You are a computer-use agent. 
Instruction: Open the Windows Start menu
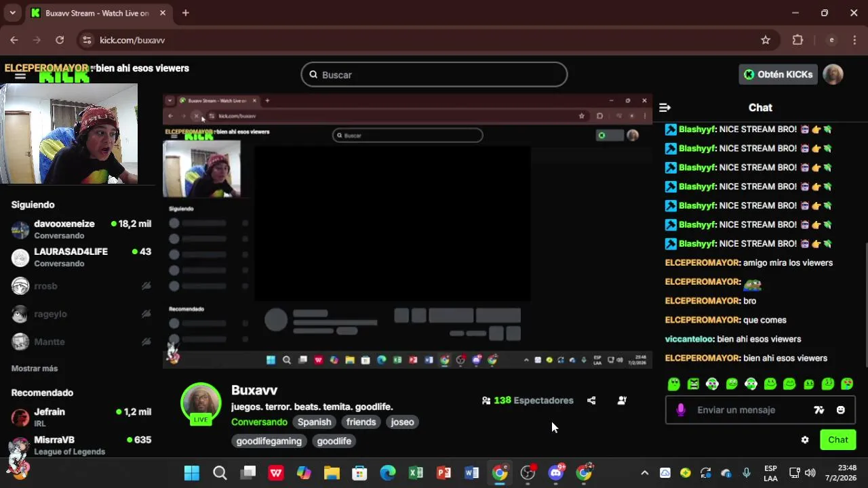192,472
